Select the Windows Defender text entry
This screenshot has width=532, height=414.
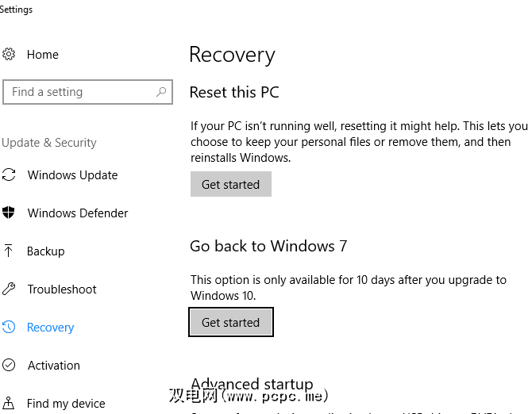coord(78,213)
